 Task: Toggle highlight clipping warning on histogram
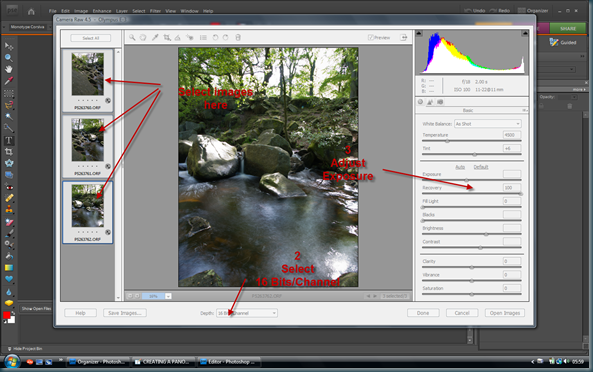(x=525, y=34)
